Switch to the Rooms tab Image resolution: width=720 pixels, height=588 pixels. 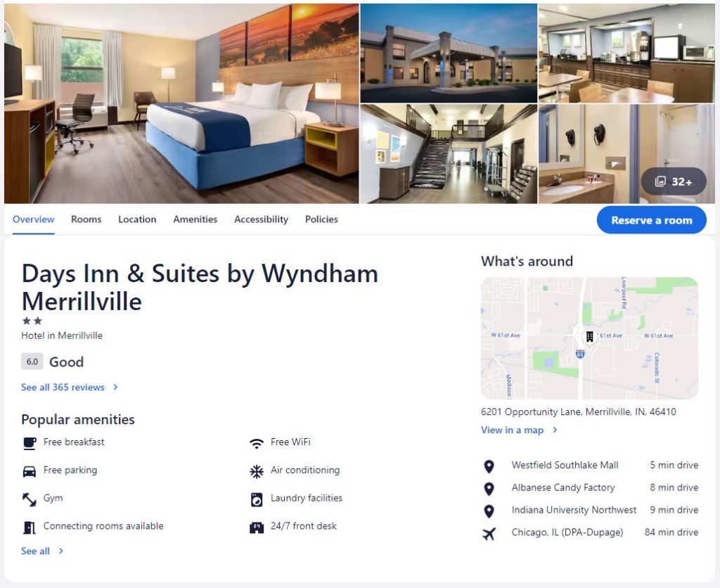[x=86, y=219]
